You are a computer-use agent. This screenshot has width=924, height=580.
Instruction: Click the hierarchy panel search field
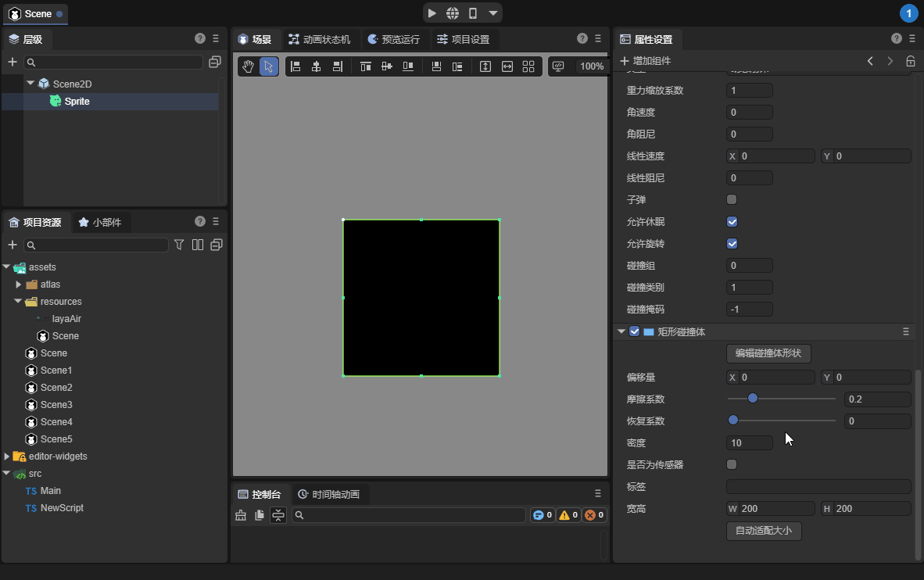pyautogui.click(x=113, y=62)
